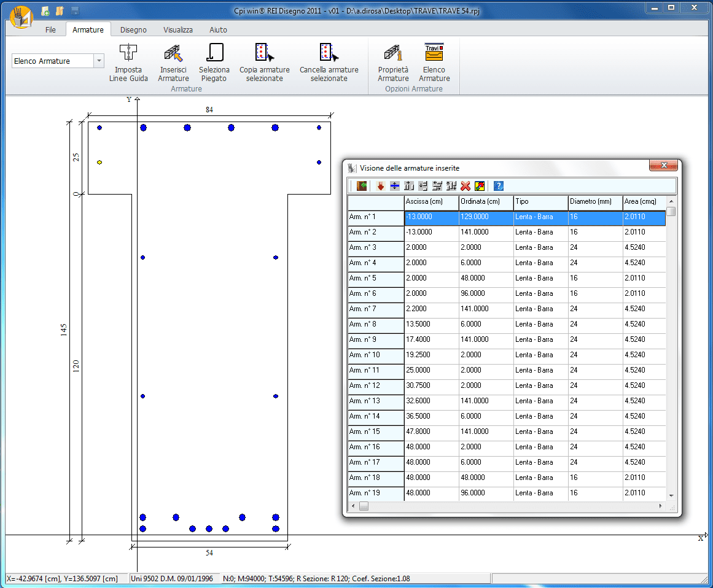This screenshot has width=713, height=588.
Task: Click the exit door icon in the armature list window
Action: [x=361, y=186]
